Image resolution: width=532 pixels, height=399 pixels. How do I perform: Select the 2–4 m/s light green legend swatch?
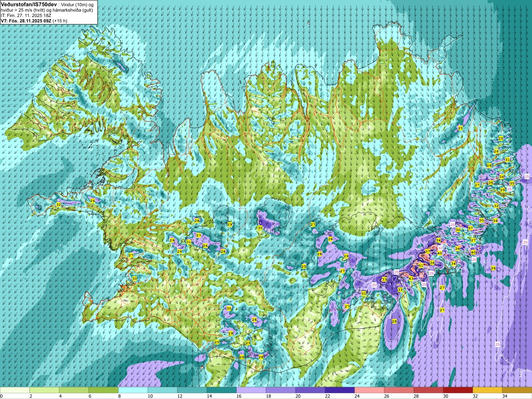point(44,390)
